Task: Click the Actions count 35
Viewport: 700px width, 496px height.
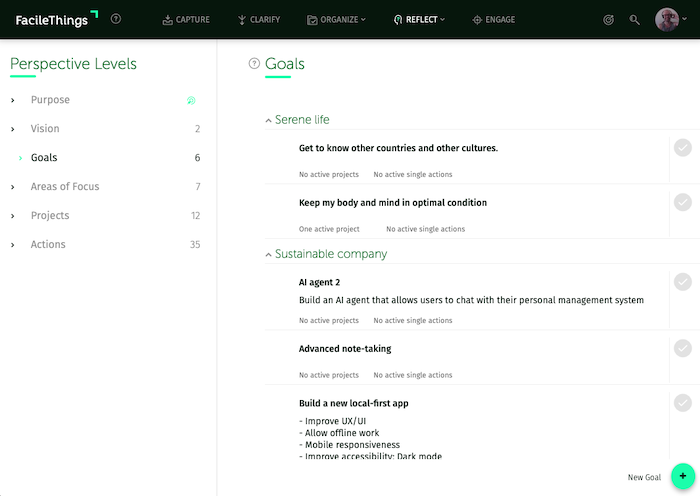Action: (195, 245)
